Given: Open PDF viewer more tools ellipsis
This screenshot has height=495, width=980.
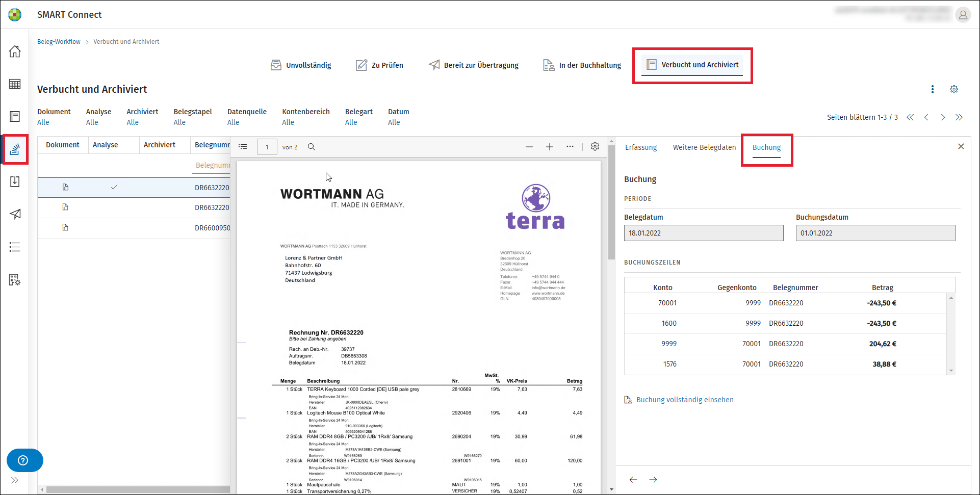Looking at the screenshot, I should click(x=570, y=147).
